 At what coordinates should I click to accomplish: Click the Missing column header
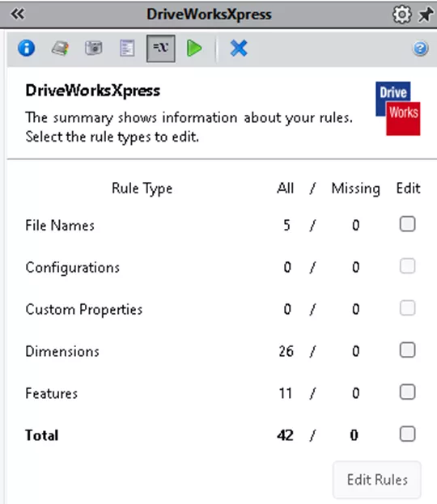coord(355,188)
